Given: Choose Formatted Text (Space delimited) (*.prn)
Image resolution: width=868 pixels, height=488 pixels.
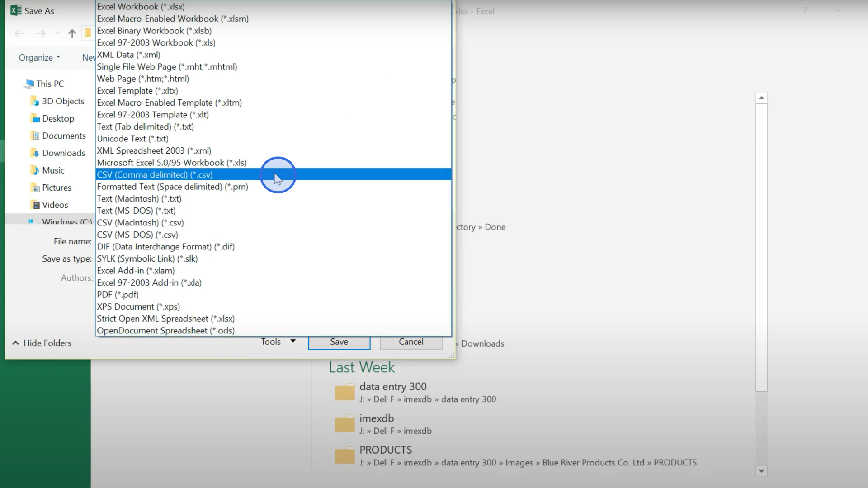Looking at the screenshot, I should (274, 187).
